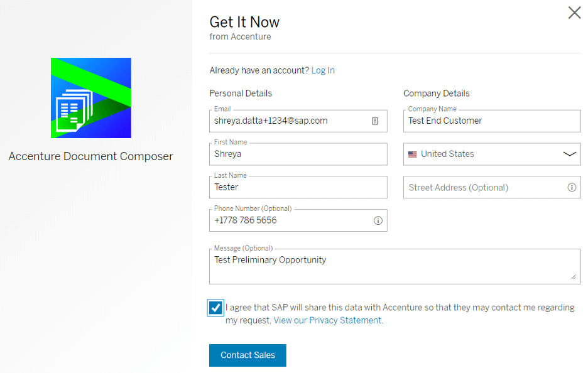Show info icon for Phone Number field
The image size is (588, 373).
(x=378, y=220)
